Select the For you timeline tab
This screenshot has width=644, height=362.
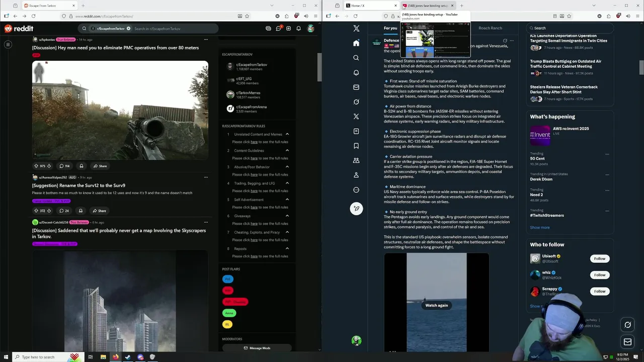tap(390, 28)
